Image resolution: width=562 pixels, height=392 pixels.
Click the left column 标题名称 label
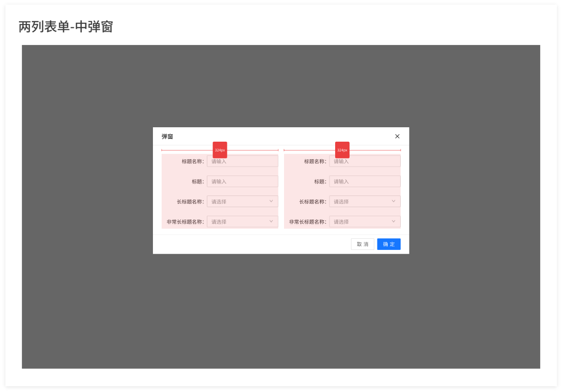pyautogui.click(x=192, y=162)
